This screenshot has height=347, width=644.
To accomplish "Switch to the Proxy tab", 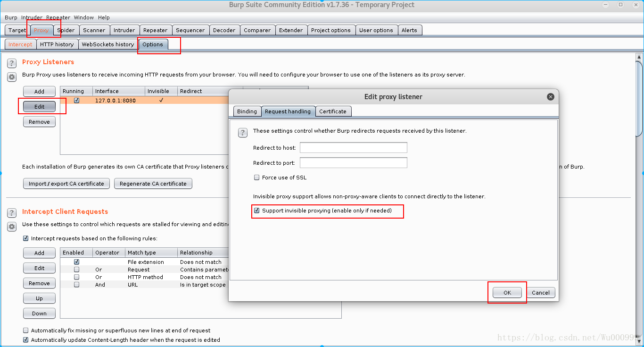I will point(41,30).
